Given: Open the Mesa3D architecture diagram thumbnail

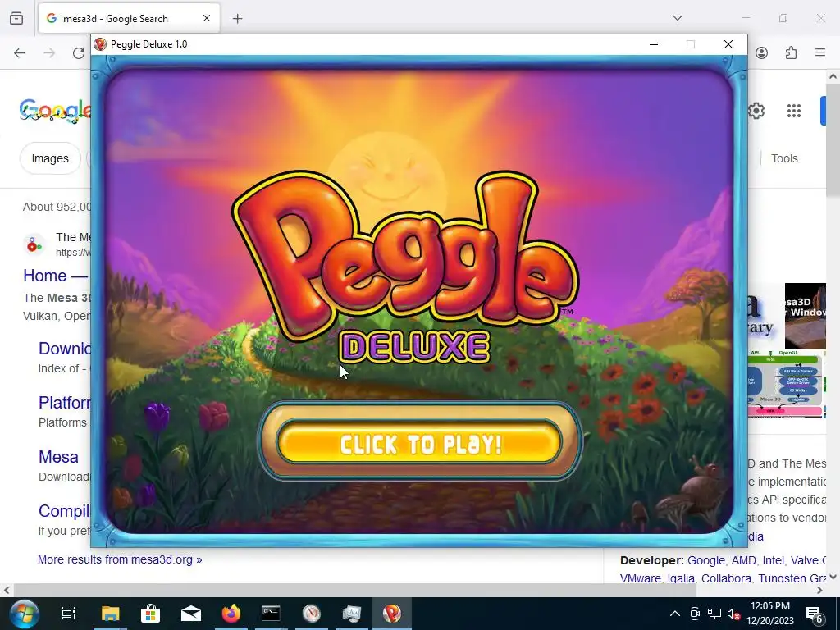Looking at the screenshot, I should [x=785, y=384].
